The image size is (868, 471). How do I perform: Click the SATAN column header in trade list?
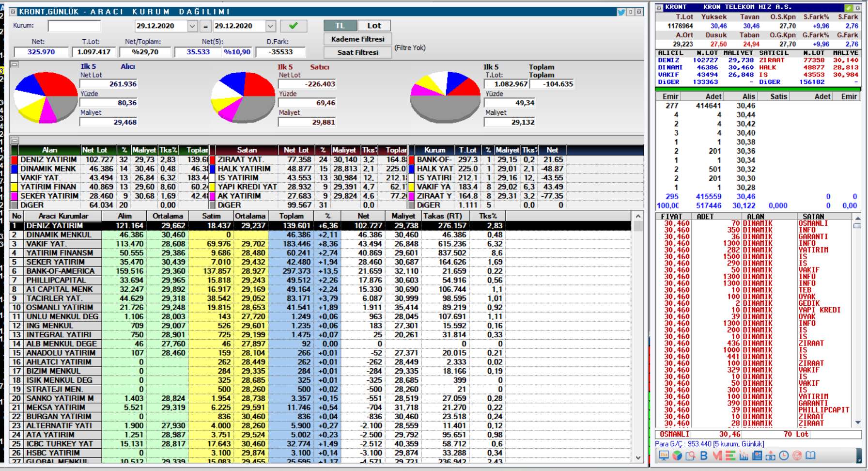[x=813, y=217]
